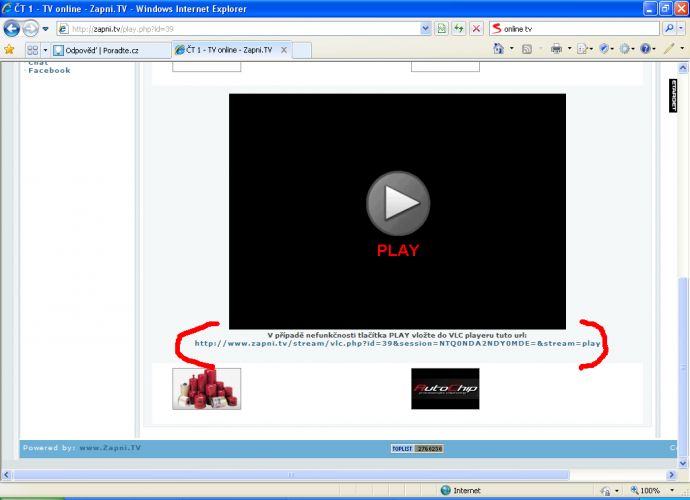This screenshot has height=500, width=690.
Task: Open the Safety shield menu icon
Action: [x=606, y=49]
